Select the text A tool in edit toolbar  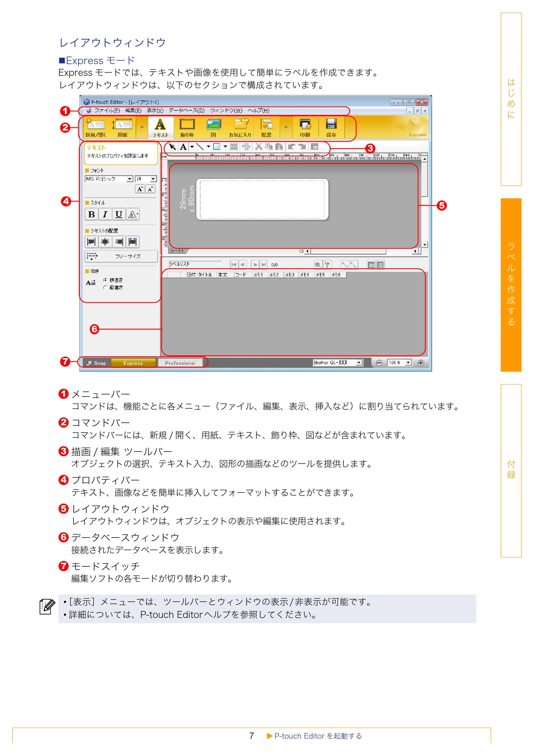click(x=183, y=147)
